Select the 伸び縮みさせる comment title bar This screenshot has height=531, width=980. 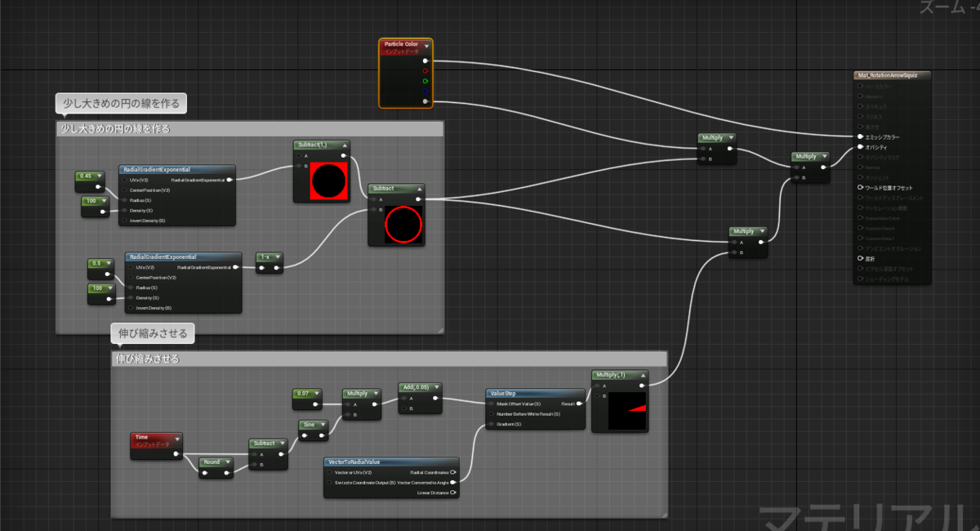[389, 359]
